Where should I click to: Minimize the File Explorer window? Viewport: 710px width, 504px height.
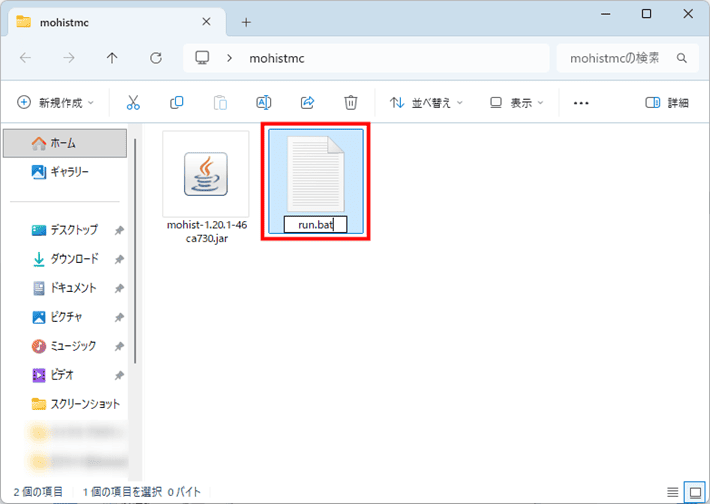pyautogui.click(x=605, y=14)
